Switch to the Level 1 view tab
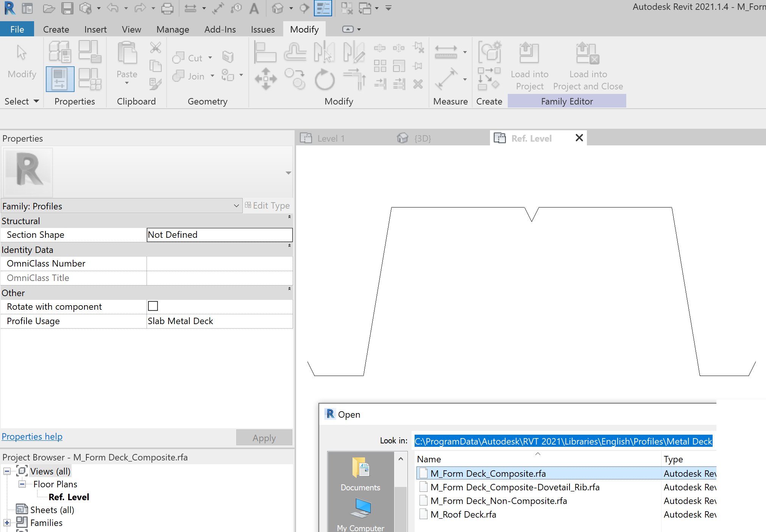 [x=331, y=138]
